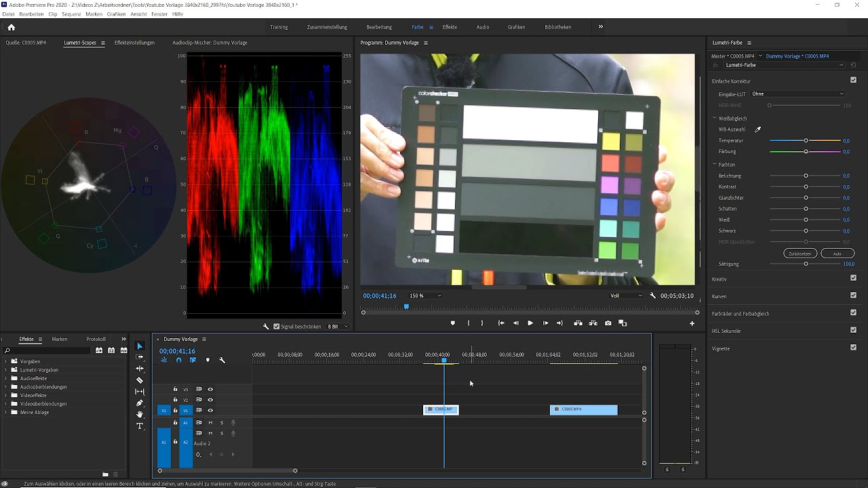Expand the Vorgaben folder
The height and width of the screenshot is (488, 868).
pyautogui.click(x=5, y=361)
